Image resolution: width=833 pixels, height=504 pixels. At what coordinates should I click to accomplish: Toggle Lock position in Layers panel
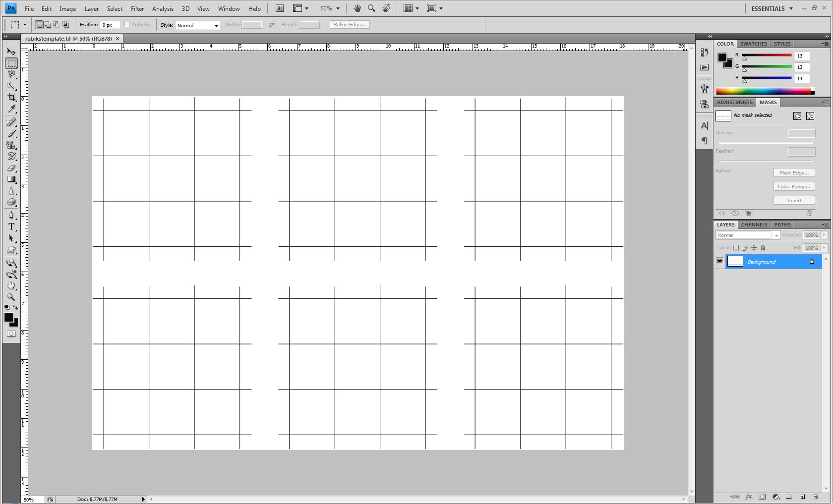tap(754, 248)
